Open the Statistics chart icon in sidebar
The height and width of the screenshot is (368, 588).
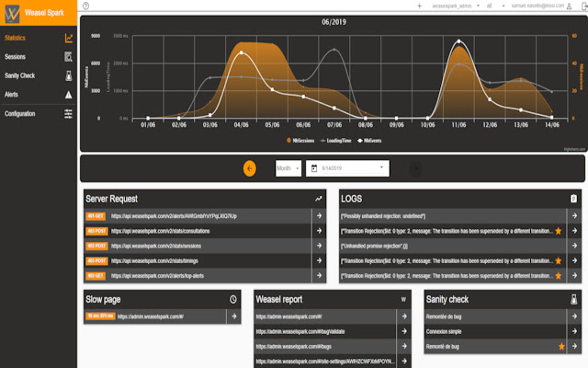point(69,39)
